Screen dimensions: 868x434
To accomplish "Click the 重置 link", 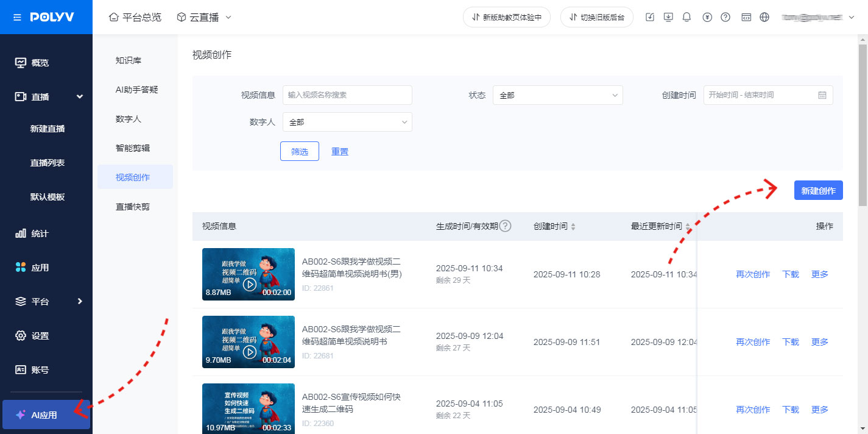I will (340, 152).
